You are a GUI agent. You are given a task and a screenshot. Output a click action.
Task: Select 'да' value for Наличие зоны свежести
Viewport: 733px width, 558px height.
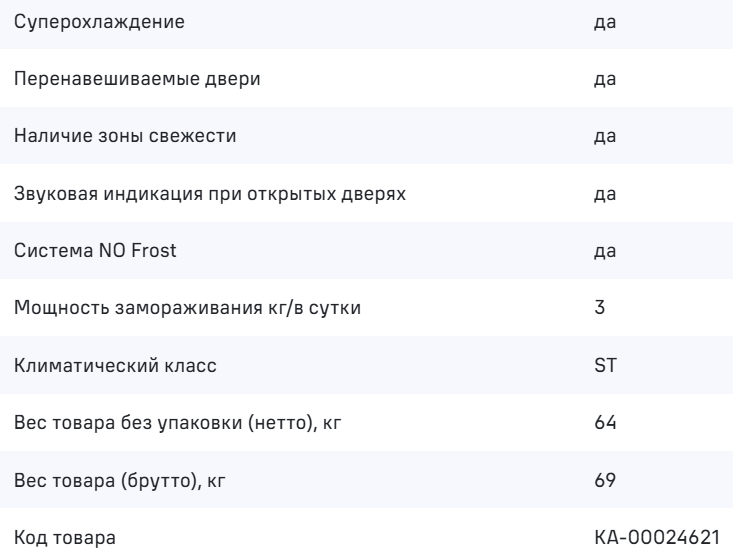(x=603, y=135)
